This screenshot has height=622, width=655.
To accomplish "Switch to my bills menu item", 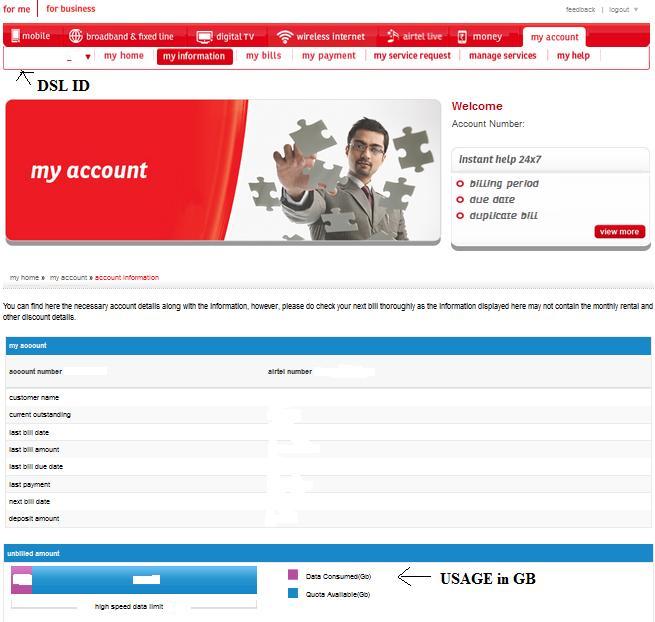I will [264, 56].
